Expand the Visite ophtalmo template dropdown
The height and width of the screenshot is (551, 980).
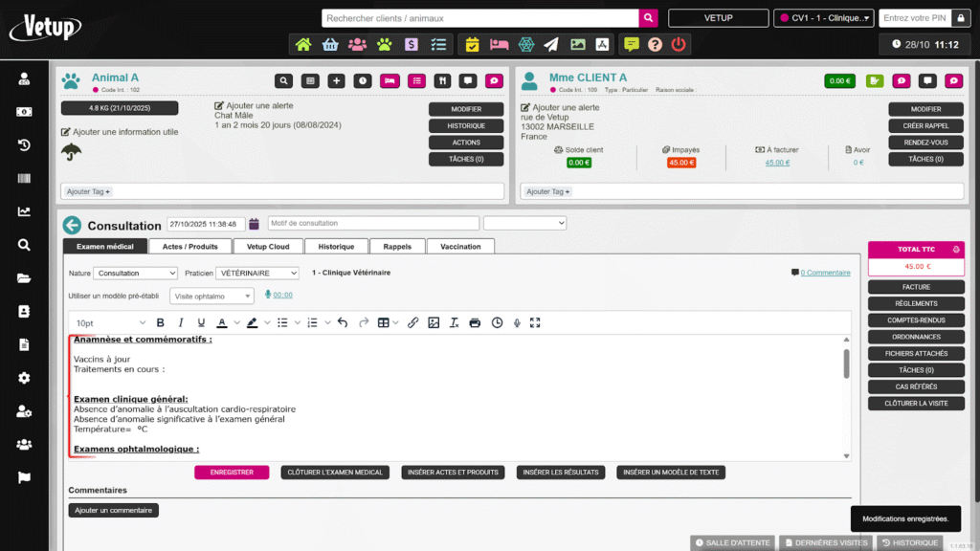click(212, 297)
